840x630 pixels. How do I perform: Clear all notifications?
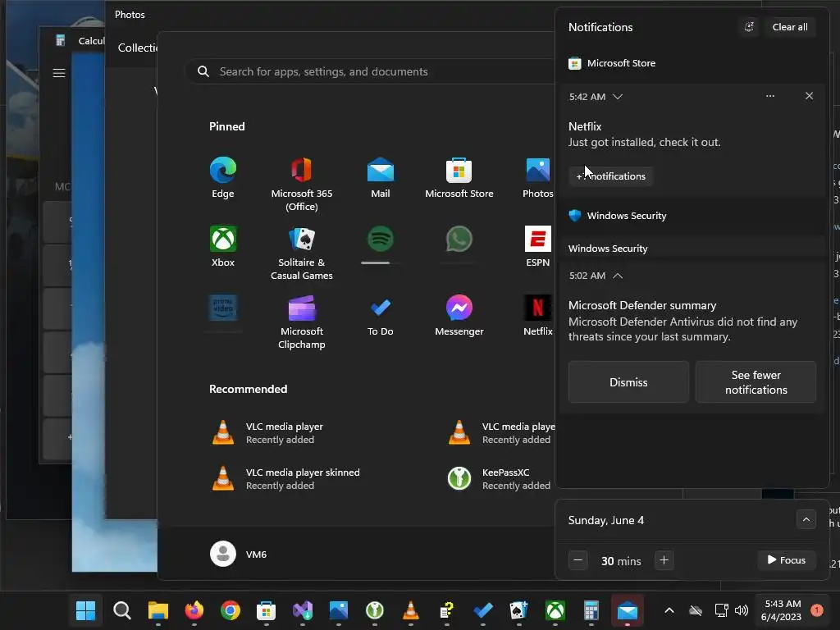(x=790, y=27)
